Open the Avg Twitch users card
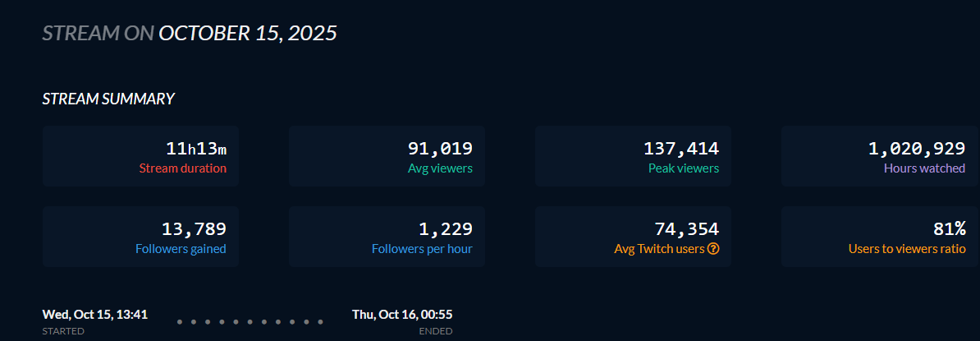The image size is (980, 341). [x=633, y=237]
